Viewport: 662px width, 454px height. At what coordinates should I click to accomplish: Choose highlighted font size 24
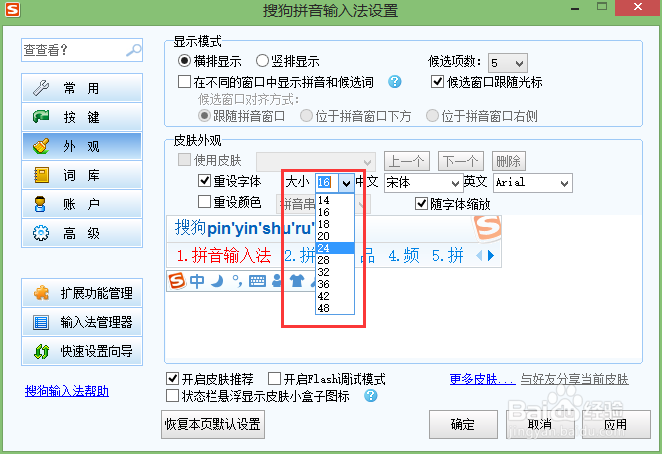tap(335, 248)
